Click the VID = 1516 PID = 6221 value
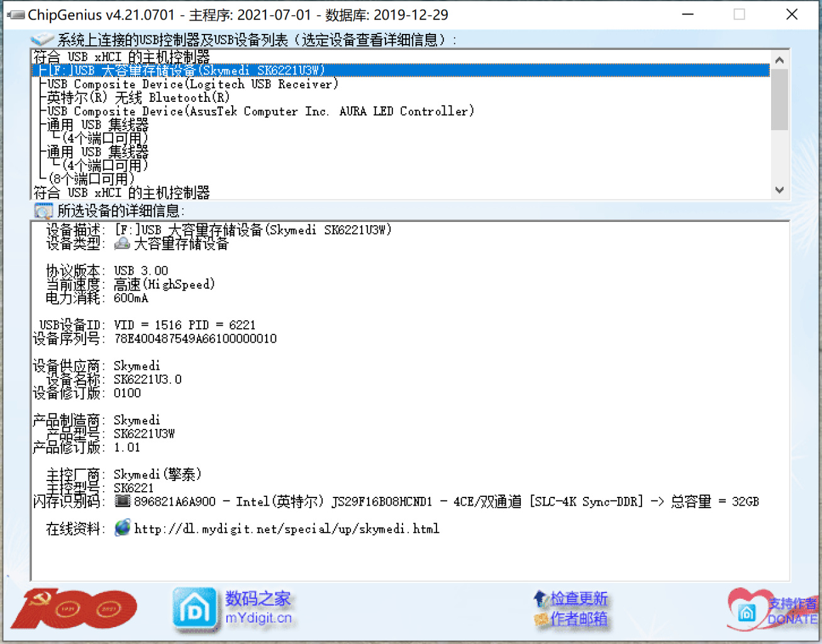Image resolution: width=822 pixels, height=644 pixels. pos(184,325)
